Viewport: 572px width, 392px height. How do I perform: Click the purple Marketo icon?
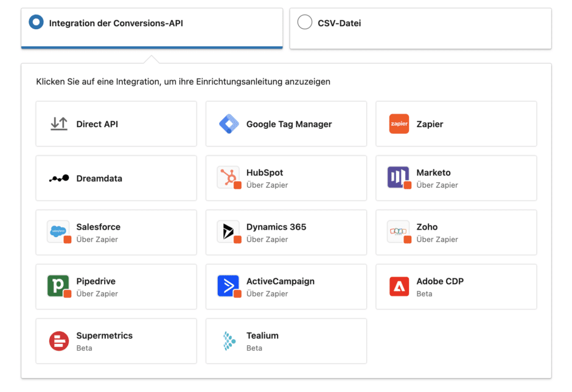399,177
